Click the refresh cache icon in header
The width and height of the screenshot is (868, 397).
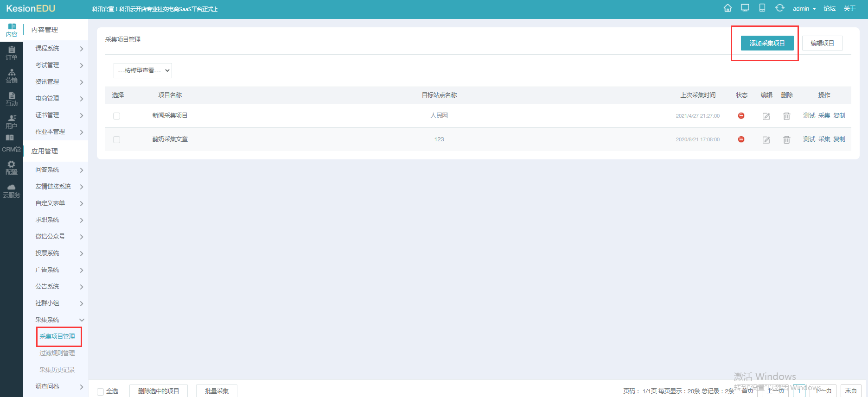coord(780,8)
